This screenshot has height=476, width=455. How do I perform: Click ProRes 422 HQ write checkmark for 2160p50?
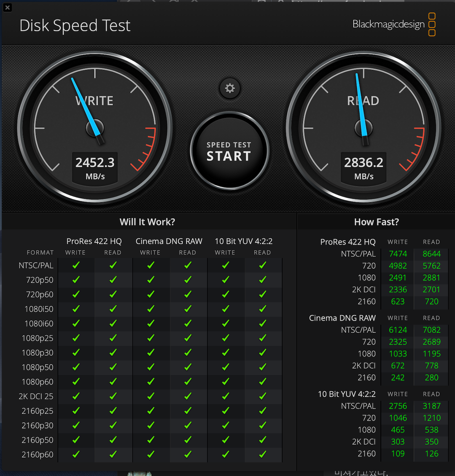coord(76,440)
